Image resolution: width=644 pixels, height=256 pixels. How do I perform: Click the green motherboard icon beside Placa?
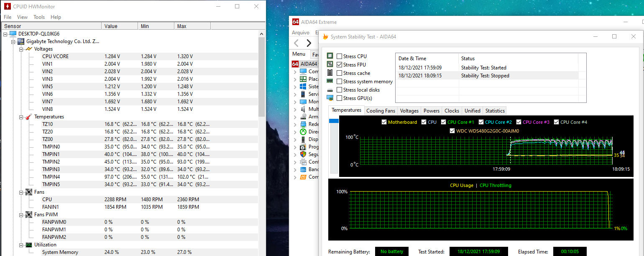click(303, 79)
